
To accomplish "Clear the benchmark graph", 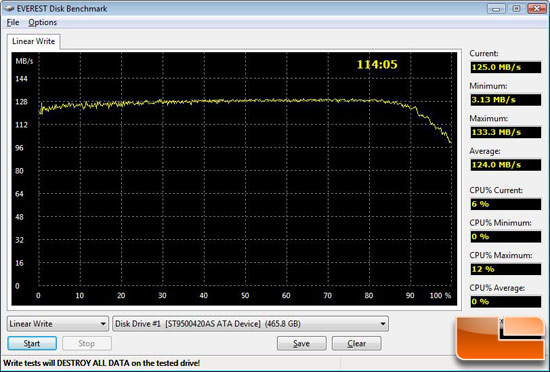I will coord(356,343).
